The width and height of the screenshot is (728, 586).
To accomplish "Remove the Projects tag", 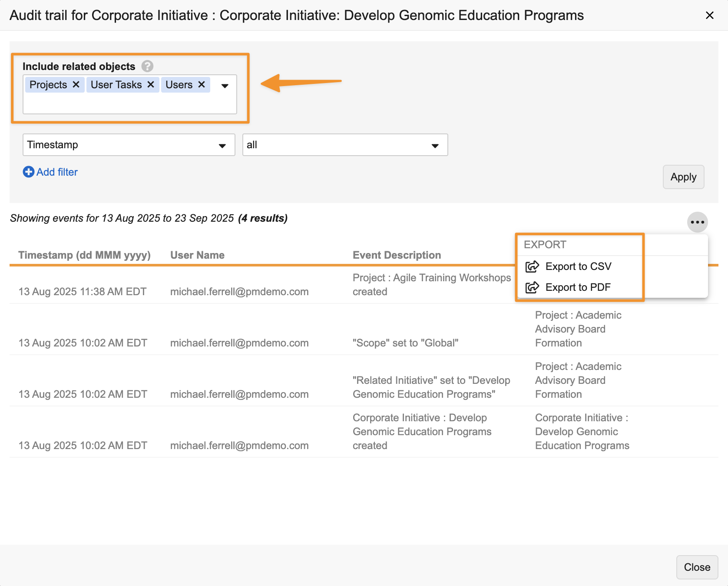I will [76, 84].
